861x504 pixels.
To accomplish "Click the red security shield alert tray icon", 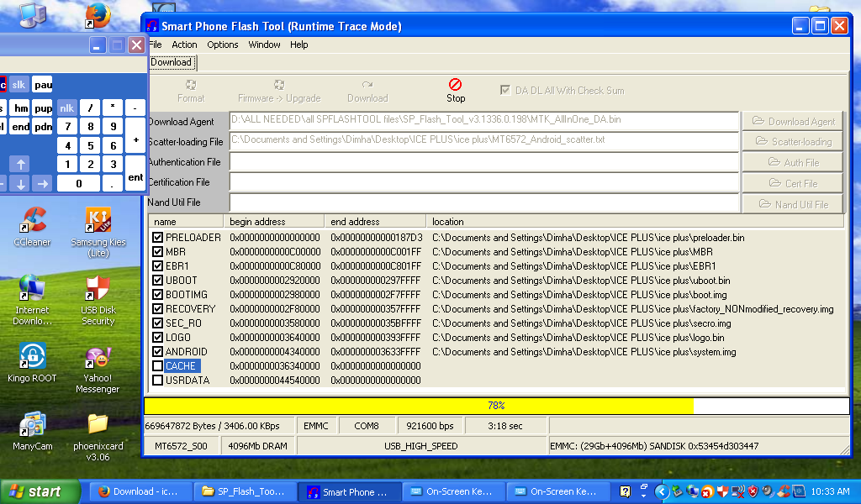I will pyautogui.click(x=753, y=491).
